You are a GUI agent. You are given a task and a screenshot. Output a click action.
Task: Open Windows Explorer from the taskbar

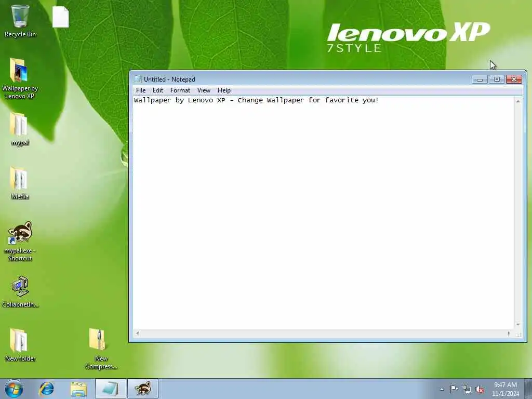[x=79, y=389]
